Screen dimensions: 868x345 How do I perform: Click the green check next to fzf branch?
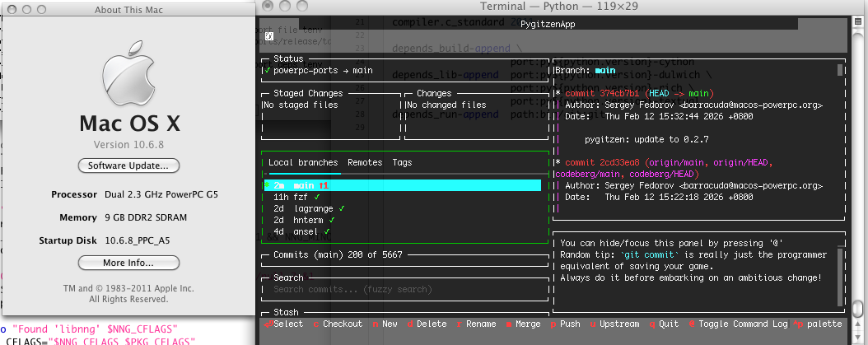(x=316, y=197)
